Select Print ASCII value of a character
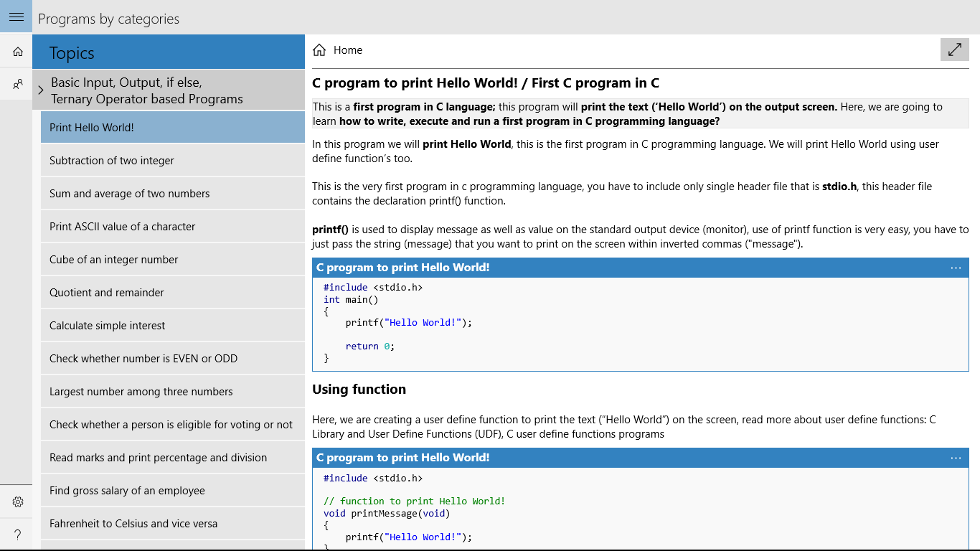The height and width of the screenshot is (551, 980). (172, 227)
